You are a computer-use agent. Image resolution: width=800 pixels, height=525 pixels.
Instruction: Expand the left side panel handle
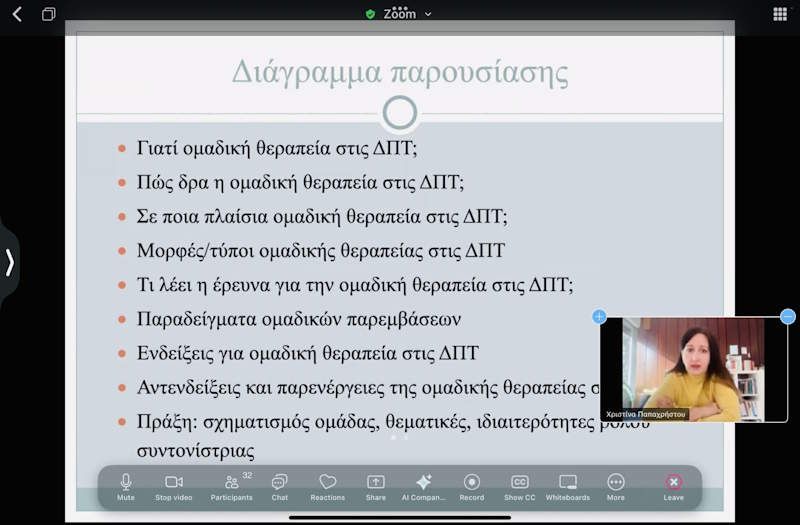pyautogui.click(x=10, y=262)
